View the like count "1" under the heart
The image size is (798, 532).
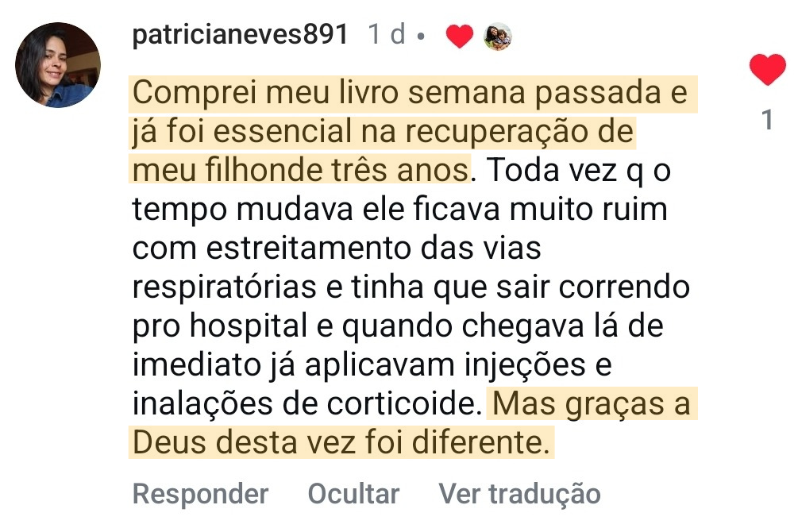click(767, 120)
